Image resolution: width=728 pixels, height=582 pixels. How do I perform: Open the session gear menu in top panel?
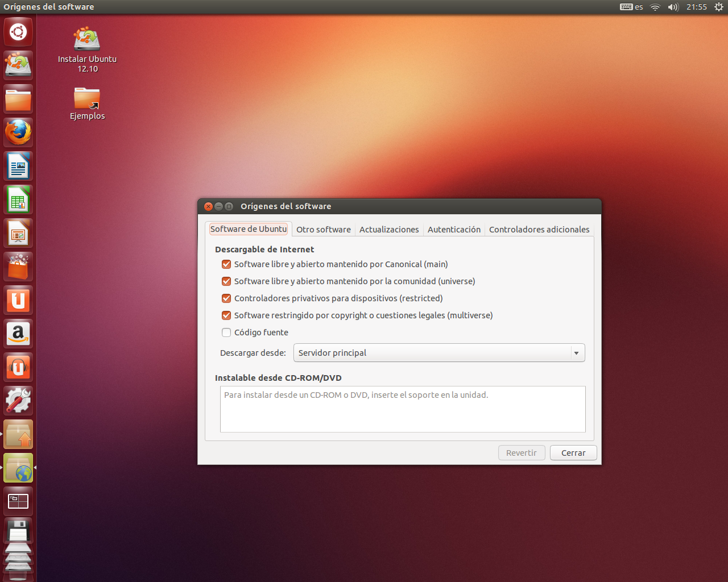click(719, 7)
